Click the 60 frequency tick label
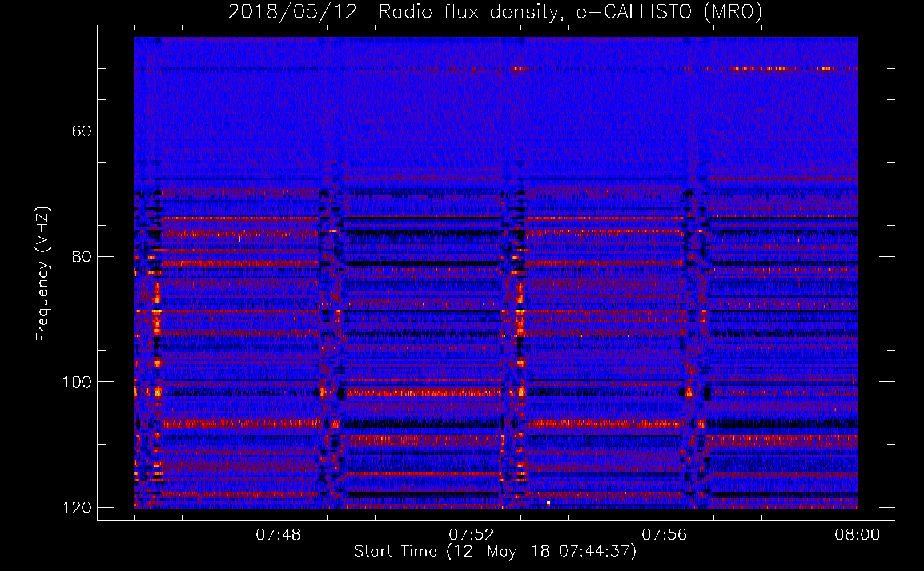This screenshot has width=924, height=571. pos(82,131)
